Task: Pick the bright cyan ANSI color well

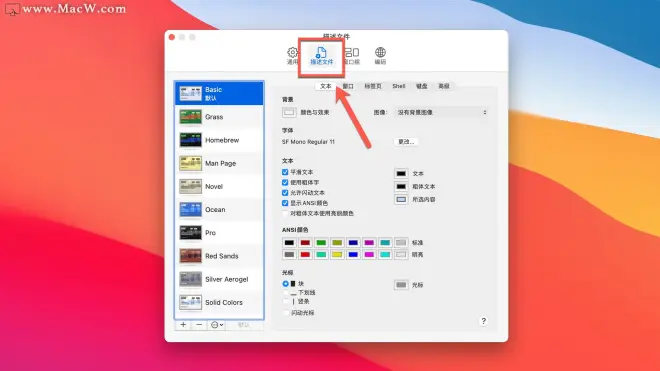Action: click(385, 255)
